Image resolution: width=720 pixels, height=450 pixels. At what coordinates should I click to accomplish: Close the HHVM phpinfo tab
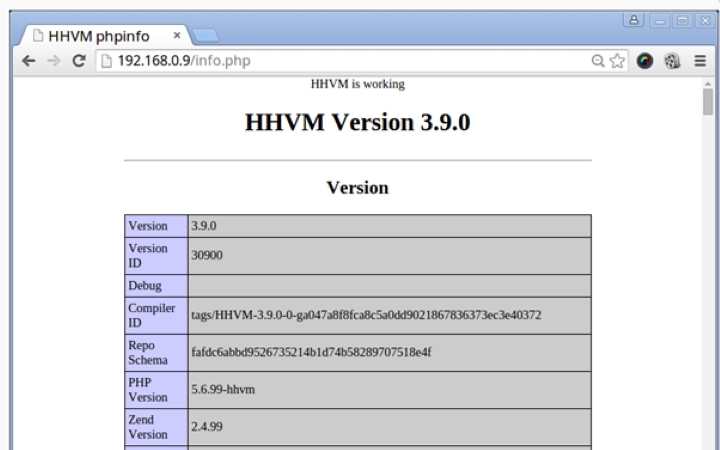[177, 35]
